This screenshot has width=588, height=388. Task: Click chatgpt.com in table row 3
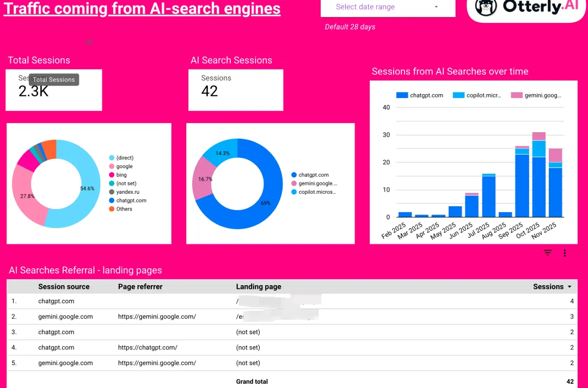[56, 332]
